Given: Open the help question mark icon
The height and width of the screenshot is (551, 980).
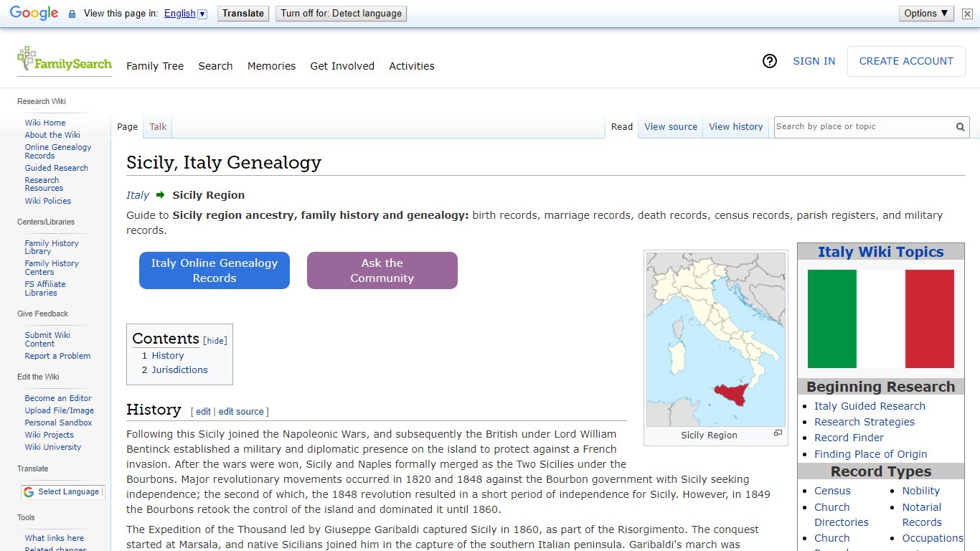Looking at the screenshot, I should pyautogui.click(x=770, y=61).
